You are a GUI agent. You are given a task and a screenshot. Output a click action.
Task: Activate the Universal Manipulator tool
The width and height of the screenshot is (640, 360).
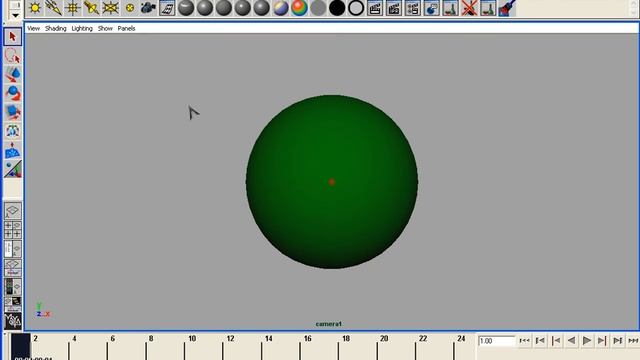coord(13,131)
